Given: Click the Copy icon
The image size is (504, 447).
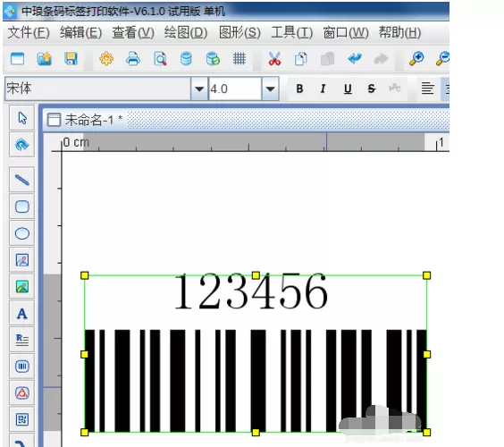Looking at the screenshot, I should click(x=301, y=59).
